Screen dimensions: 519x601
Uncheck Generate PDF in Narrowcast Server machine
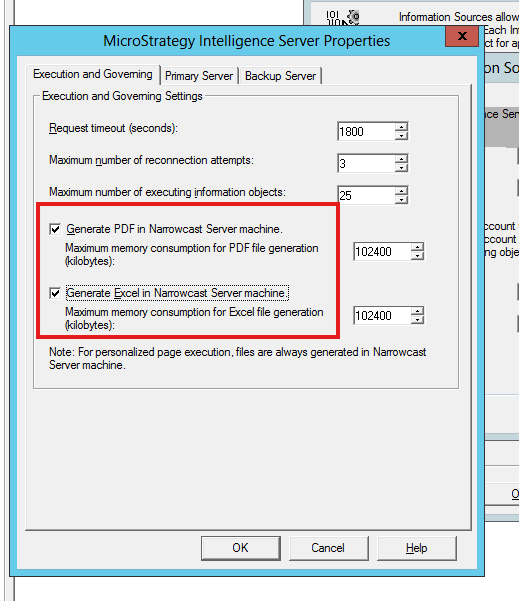(x=55, y=229)
